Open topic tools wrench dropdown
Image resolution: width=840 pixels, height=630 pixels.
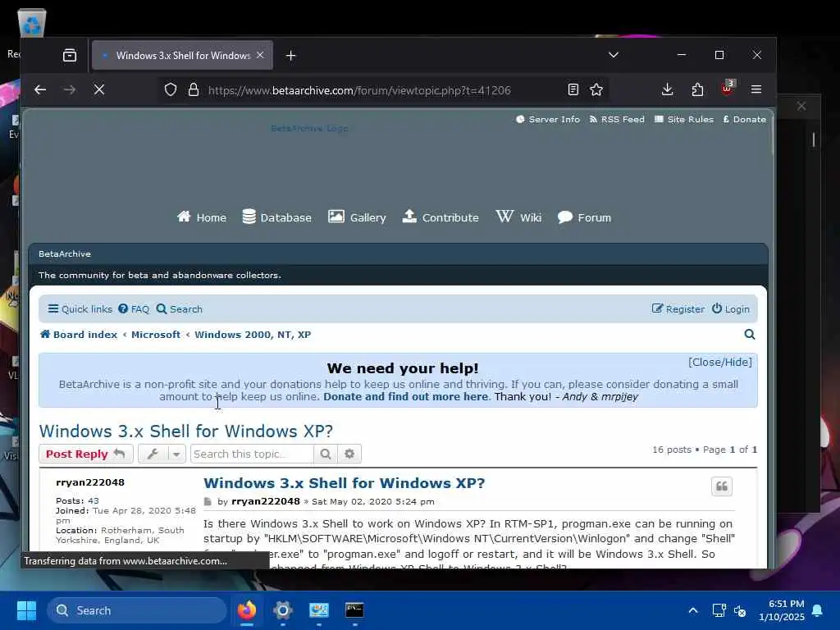(162, 454)
